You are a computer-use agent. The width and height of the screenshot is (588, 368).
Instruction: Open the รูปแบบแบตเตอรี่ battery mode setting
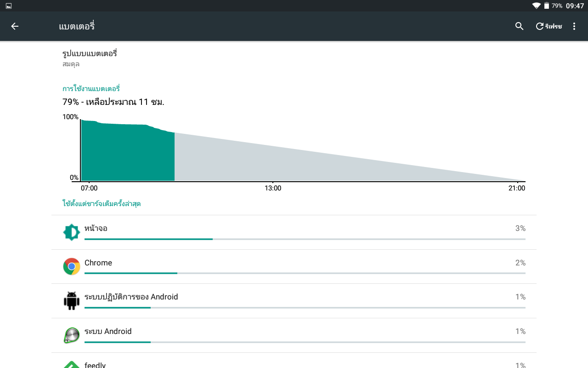[90, 58]
